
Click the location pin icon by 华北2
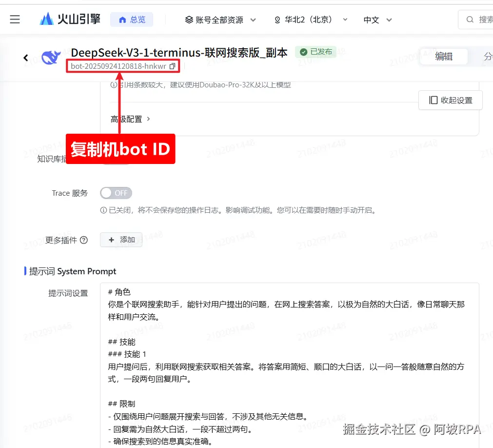pos(277,20)
